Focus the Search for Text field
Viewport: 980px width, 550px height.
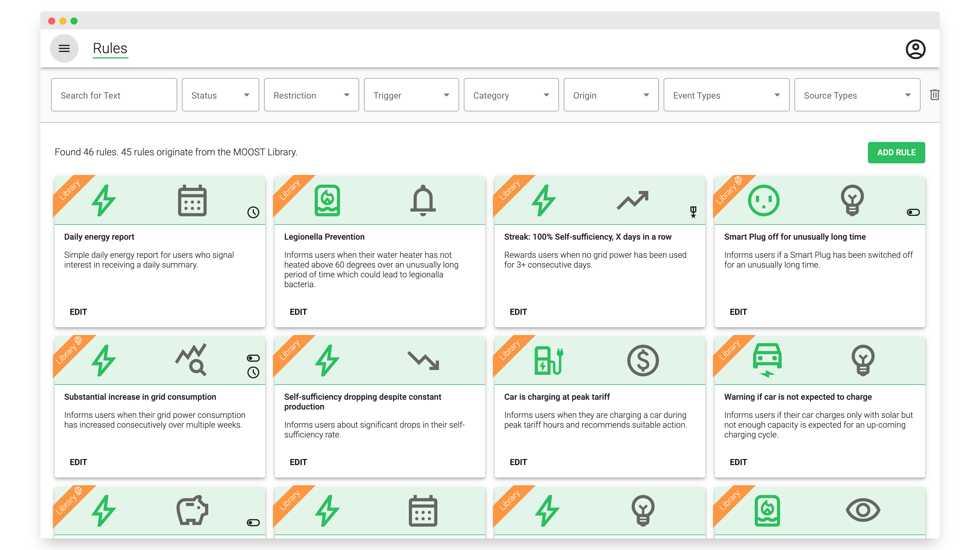114,95
